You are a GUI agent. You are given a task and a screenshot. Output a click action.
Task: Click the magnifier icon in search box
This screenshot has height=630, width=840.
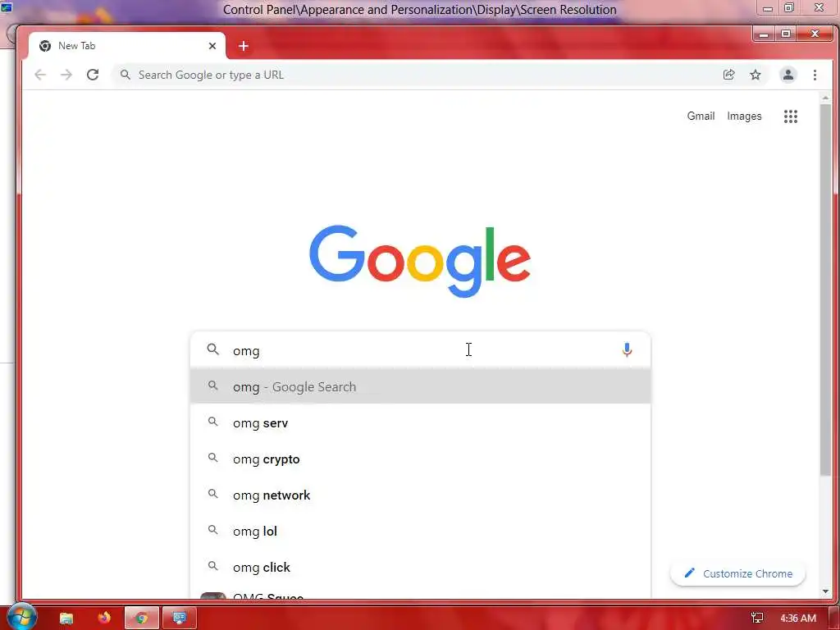(x=212, y=349)
